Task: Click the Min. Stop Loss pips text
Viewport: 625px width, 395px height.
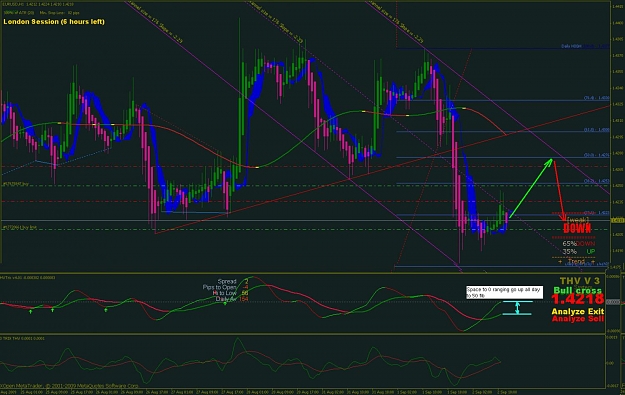Action: pos(59,13)
